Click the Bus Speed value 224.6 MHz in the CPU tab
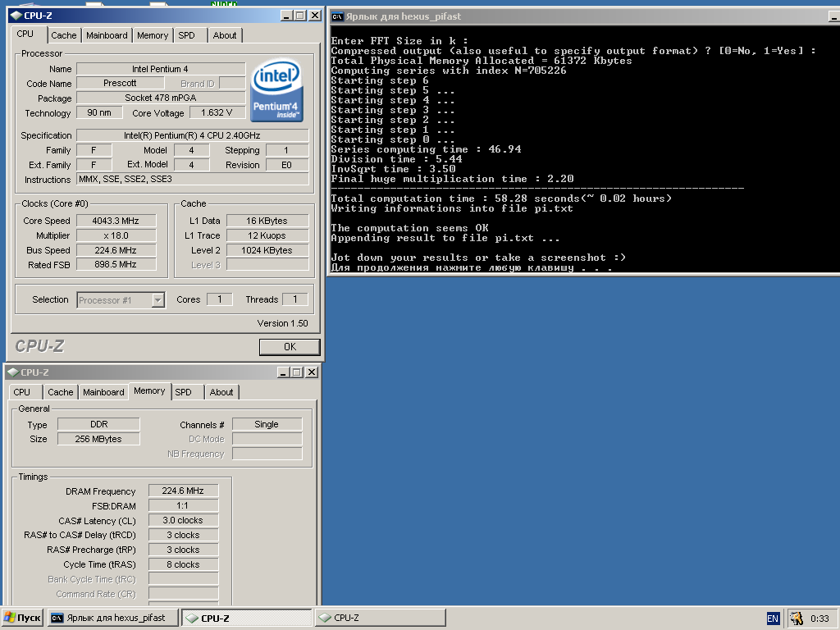This screenshot has height=630, width=840. [x=116, y=250]
